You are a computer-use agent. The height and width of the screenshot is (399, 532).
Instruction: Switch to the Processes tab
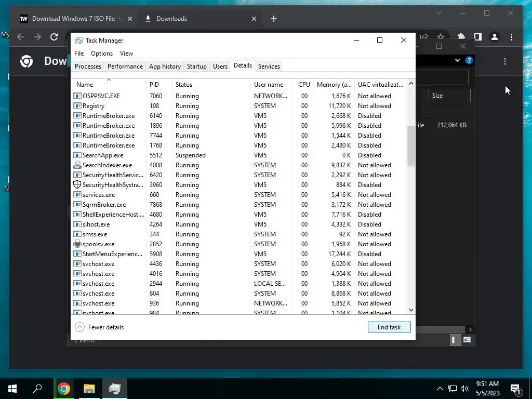click(x=88, y=66)
